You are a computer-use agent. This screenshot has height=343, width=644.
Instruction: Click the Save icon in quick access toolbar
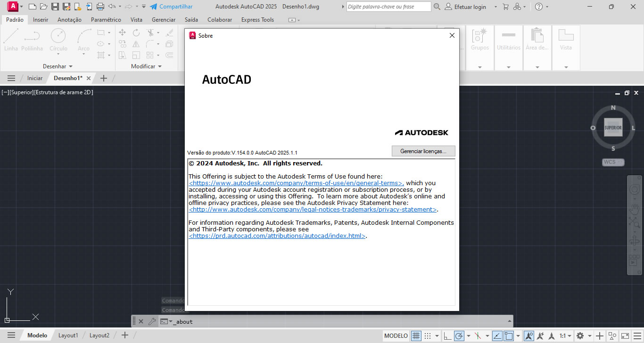click(x=55, y=7)
